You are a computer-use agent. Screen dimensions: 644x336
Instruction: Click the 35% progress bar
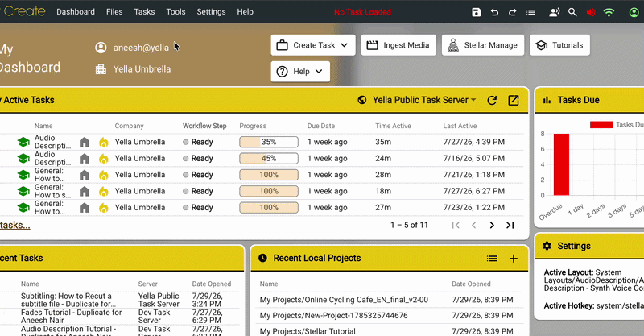click(x=269, y=142)
